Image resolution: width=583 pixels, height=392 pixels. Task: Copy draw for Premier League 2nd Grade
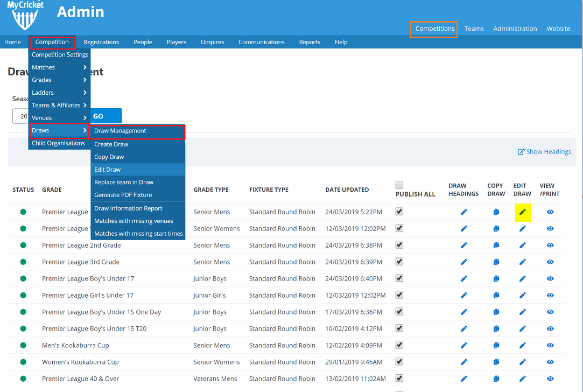point(496,246)
